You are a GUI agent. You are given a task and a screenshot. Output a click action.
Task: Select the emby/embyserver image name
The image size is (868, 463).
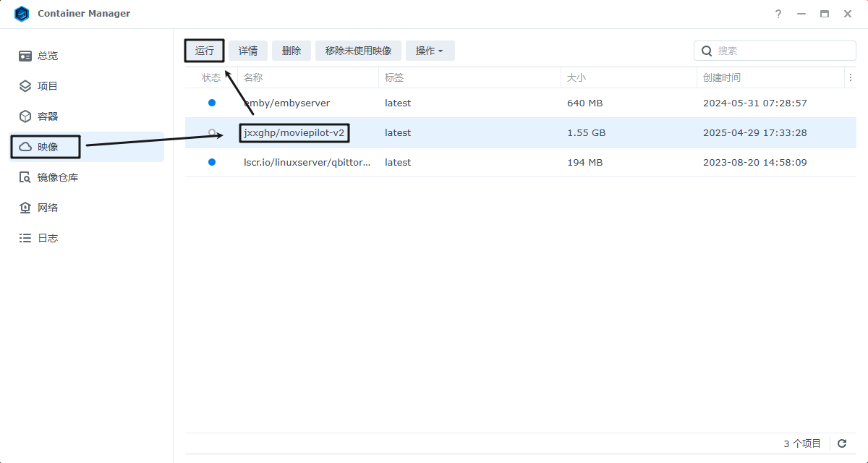point(287,103)
